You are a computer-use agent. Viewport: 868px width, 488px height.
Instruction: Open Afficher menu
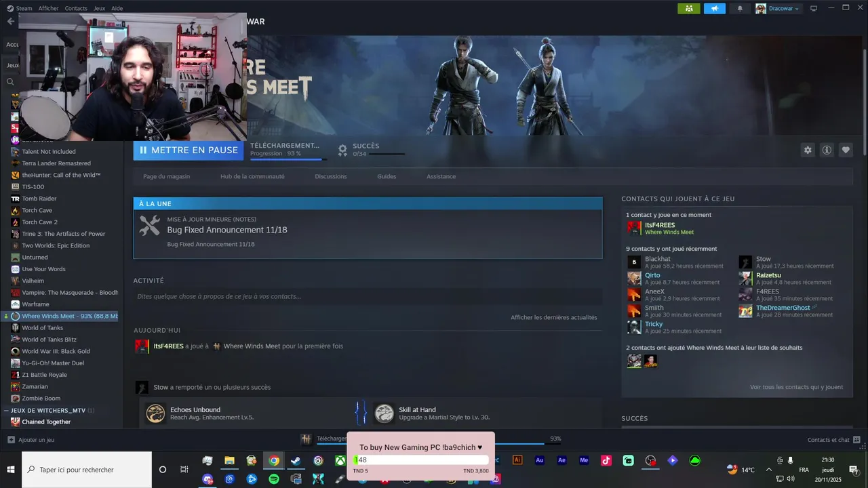[48, 8]
